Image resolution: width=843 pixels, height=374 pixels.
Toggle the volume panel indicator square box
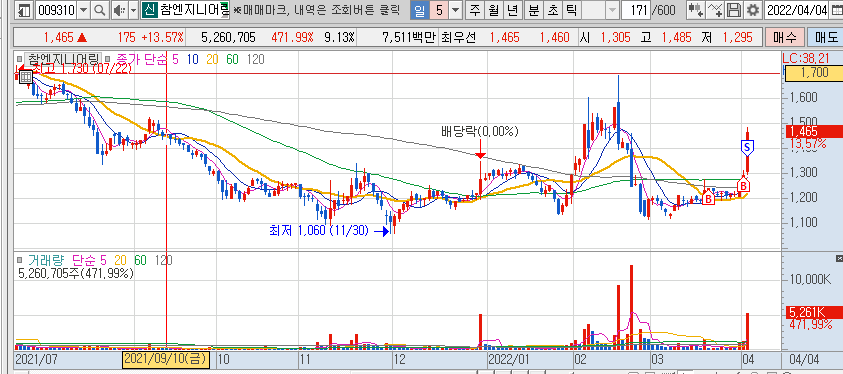coord(19,261)
